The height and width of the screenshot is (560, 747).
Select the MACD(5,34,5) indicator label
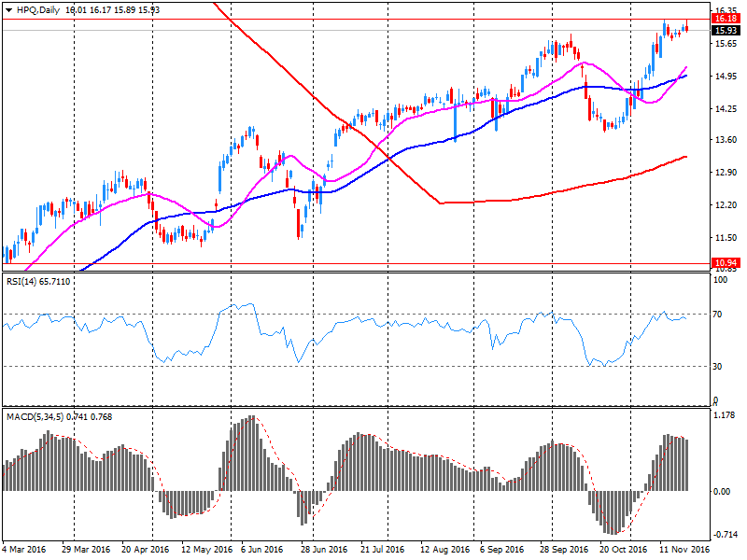(x=59, y=416)
